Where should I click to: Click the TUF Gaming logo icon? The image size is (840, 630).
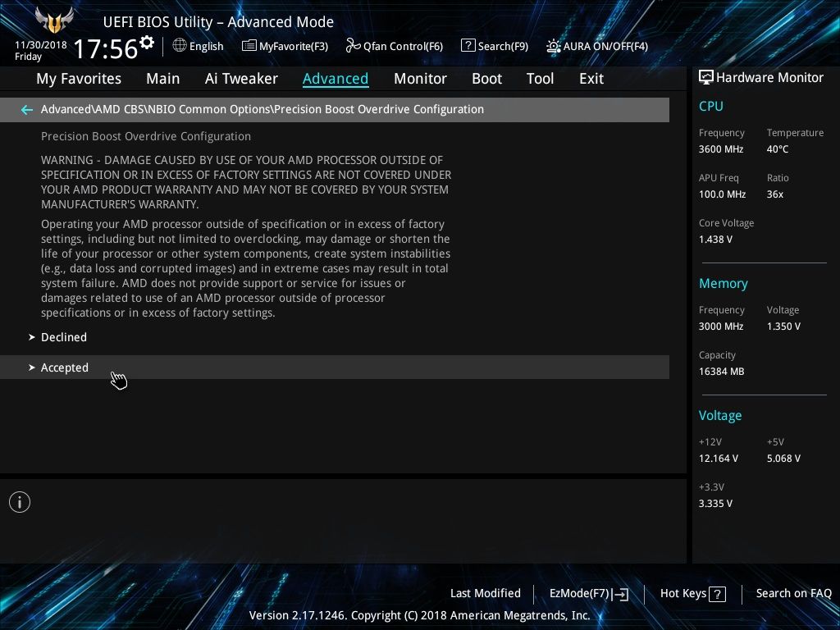pyautogui.click(x=54, y=21)
